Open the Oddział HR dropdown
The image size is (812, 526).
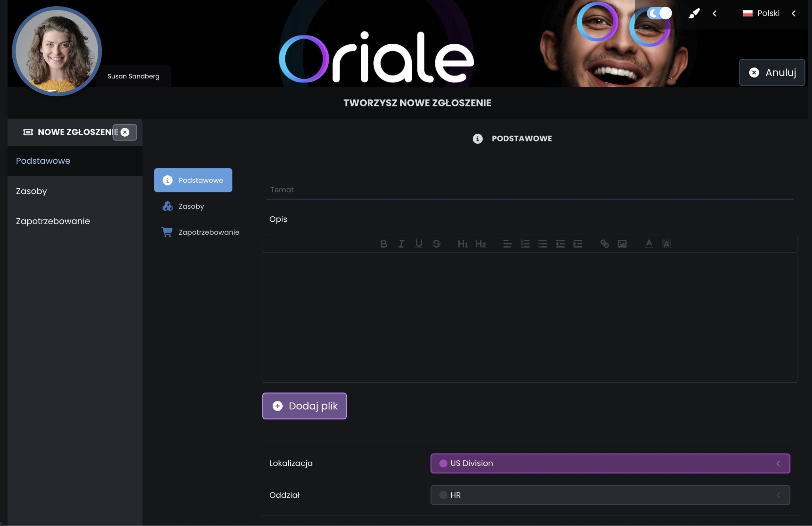tap(610, 495)
